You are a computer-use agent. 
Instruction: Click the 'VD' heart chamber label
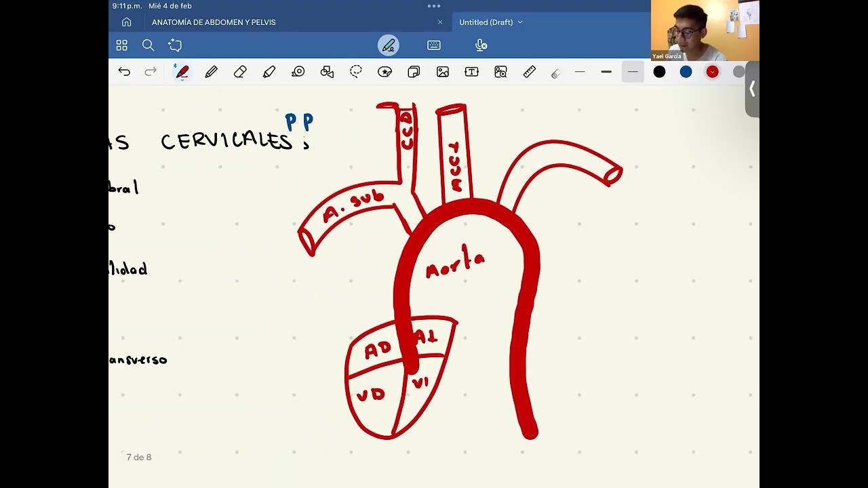tap(371, 394)
